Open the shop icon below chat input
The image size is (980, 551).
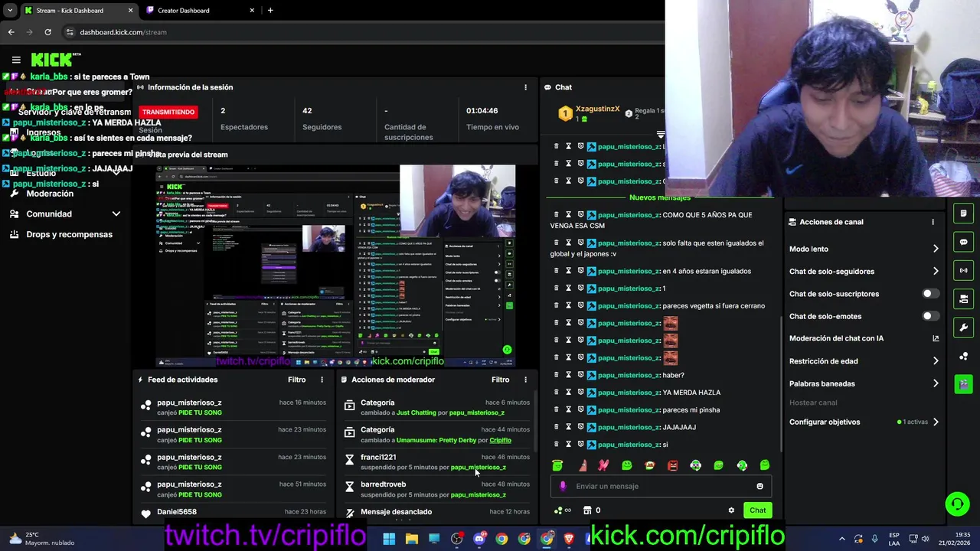click(x=587, y=510)
